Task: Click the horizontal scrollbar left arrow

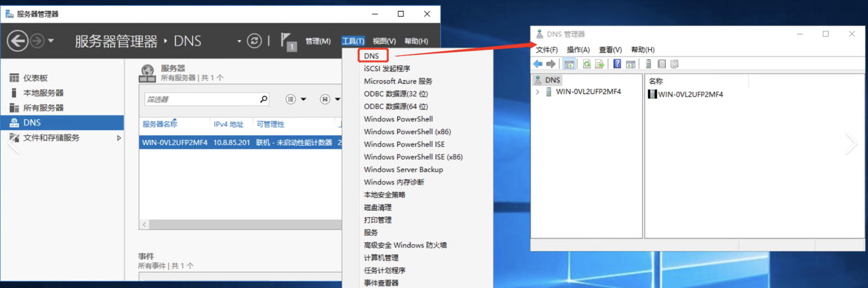Action: tap(144, 224)
